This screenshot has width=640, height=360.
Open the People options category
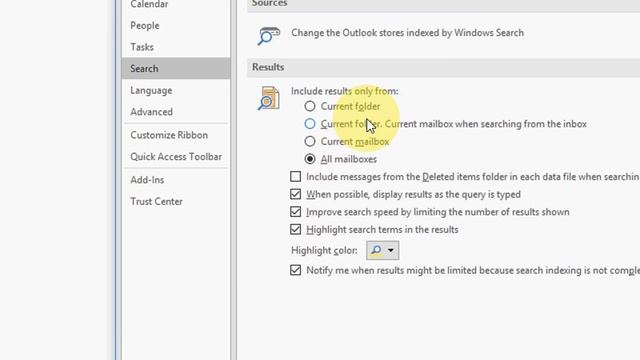click(x=176, y=25)
